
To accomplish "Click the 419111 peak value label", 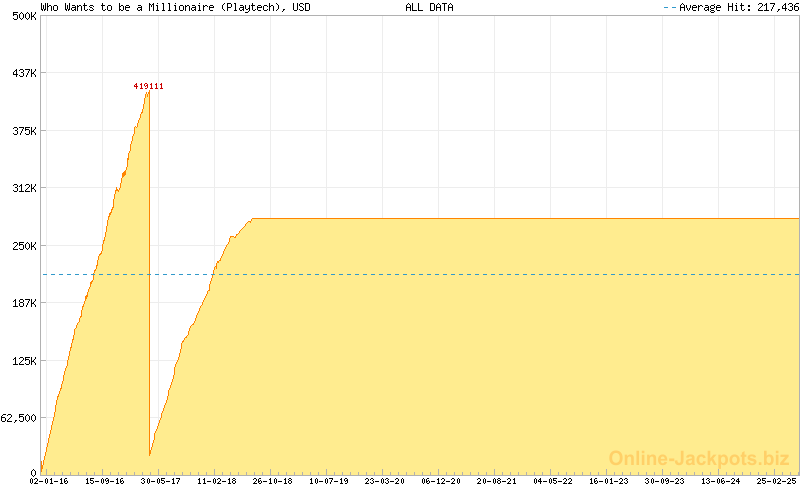I will (148, 87).
